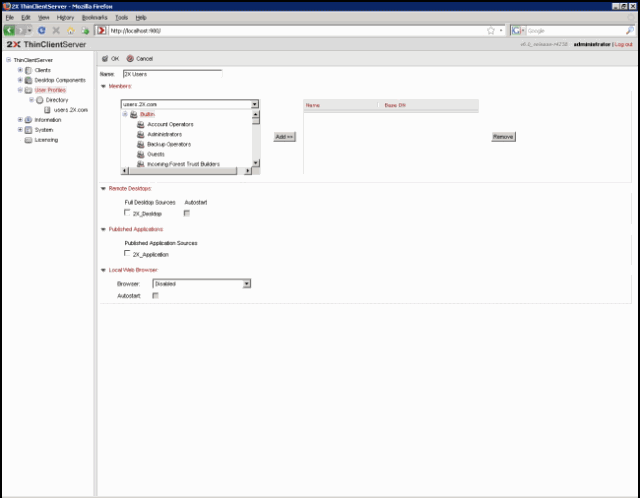The height and width of the screenshot is (498, 640).
Task: Open the Help menu
Action: [141, 18]
